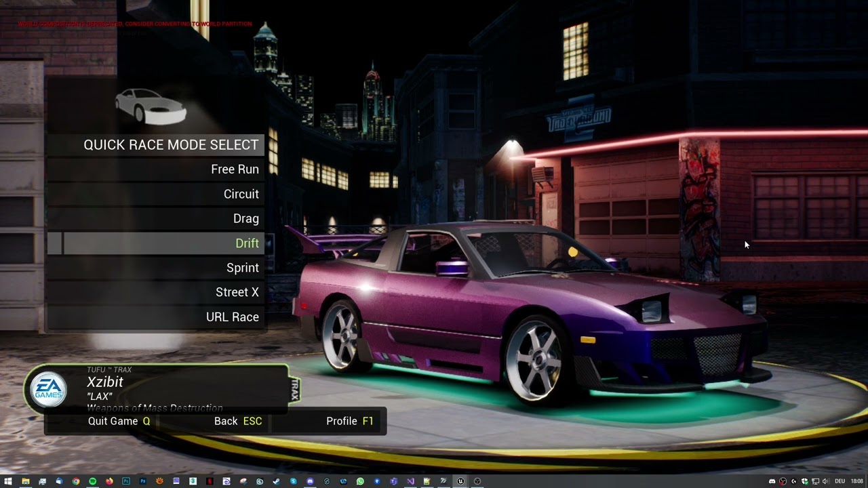The image size is (868, 488).
Task: Open the Windows Start menu
Action: tap(8, 481)
